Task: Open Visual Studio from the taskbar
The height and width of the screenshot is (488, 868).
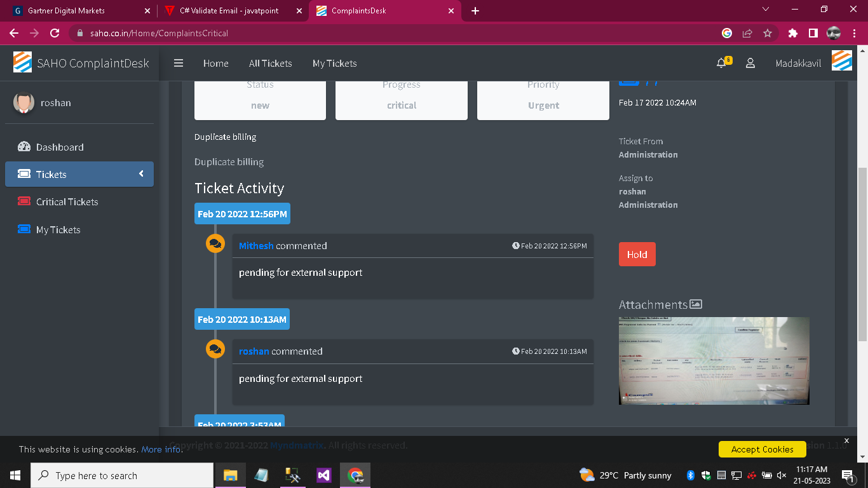Action: point(323,475)
